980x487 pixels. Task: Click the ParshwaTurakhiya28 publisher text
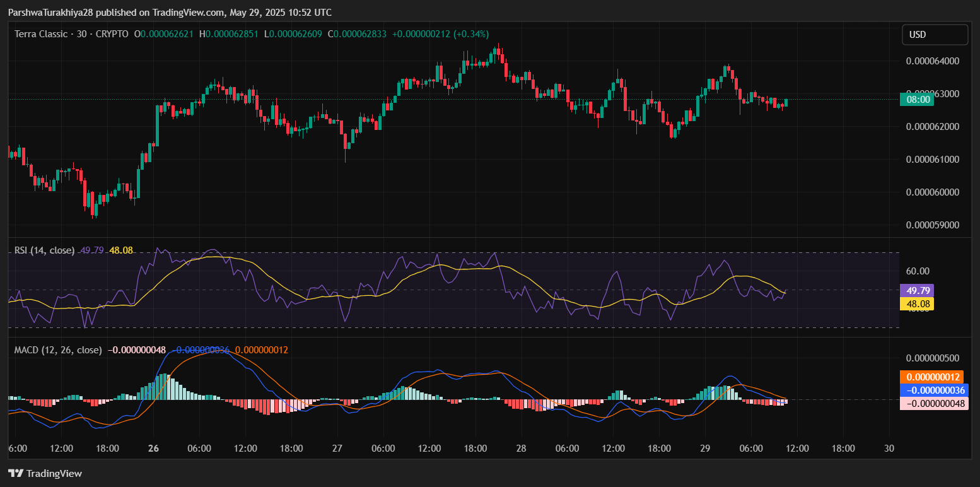(x=50, y=13)
